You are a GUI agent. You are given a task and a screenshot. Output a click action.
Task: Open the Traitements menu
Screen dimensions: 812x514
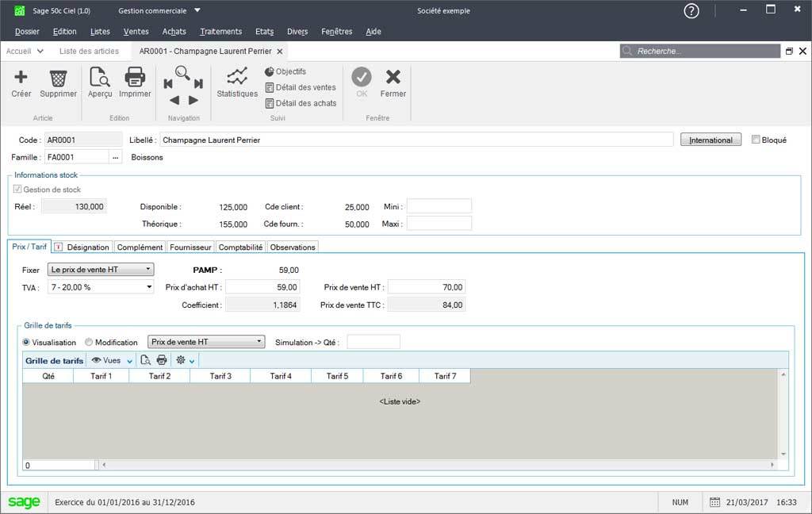coord(220,32)
